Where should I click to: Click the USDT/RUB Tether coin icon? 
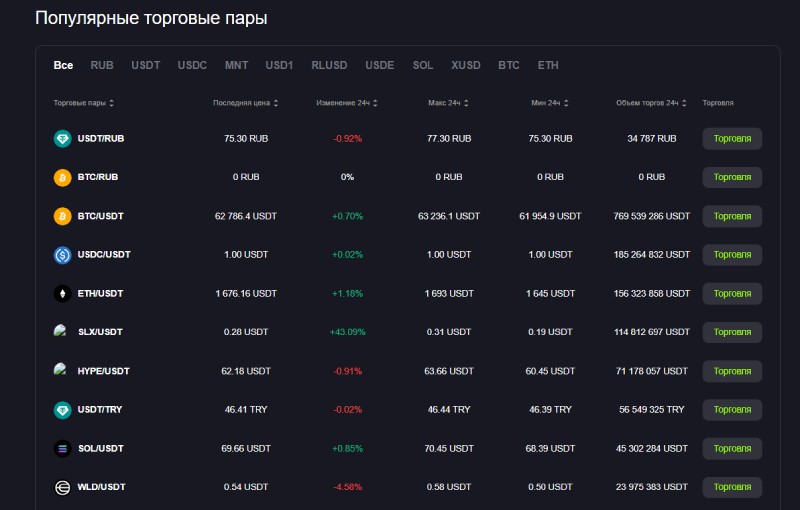(62, 139)
